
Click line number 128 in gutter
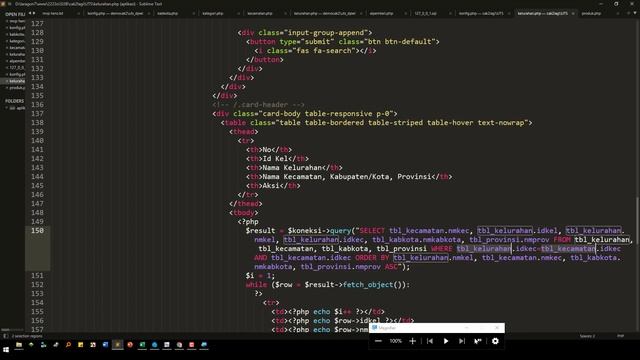(37, 33)
